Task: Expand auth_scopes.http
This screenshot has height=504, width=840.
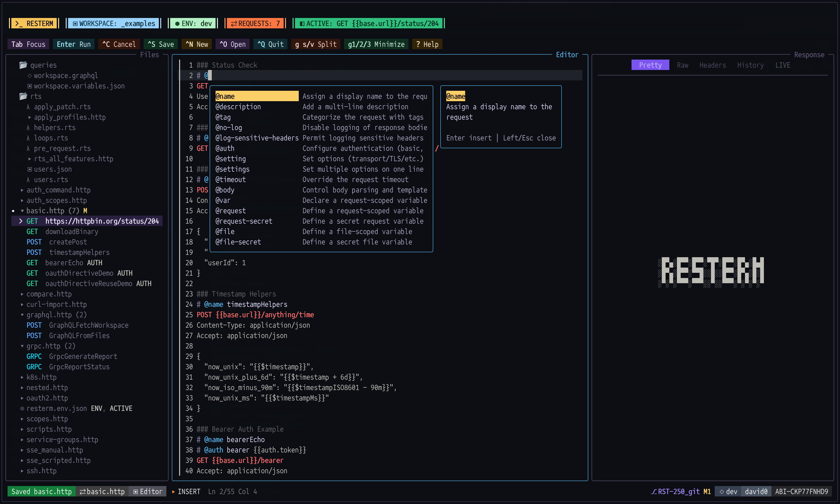Action: [22, 200]
